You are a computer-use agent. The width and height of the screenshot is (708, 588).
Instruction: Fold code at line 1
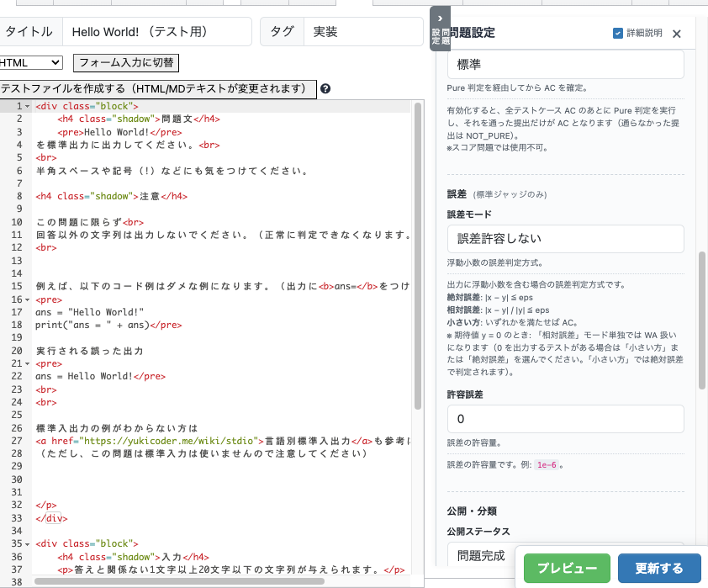pyautogui.click(x=28, y=107)
